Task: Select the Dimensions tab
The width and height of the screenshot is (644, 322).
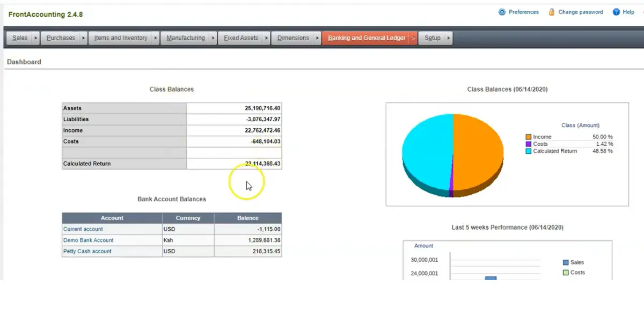Action: [x=293, y=38]
